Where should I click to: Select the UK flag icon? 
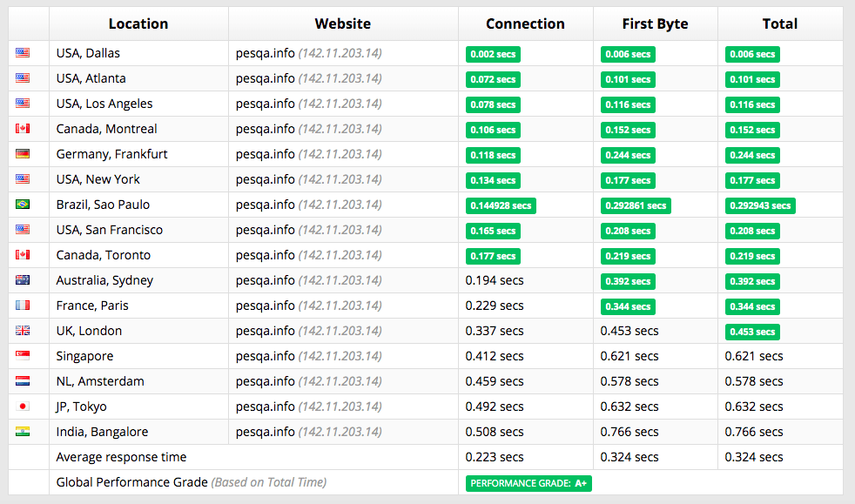[x=23, y=331]
